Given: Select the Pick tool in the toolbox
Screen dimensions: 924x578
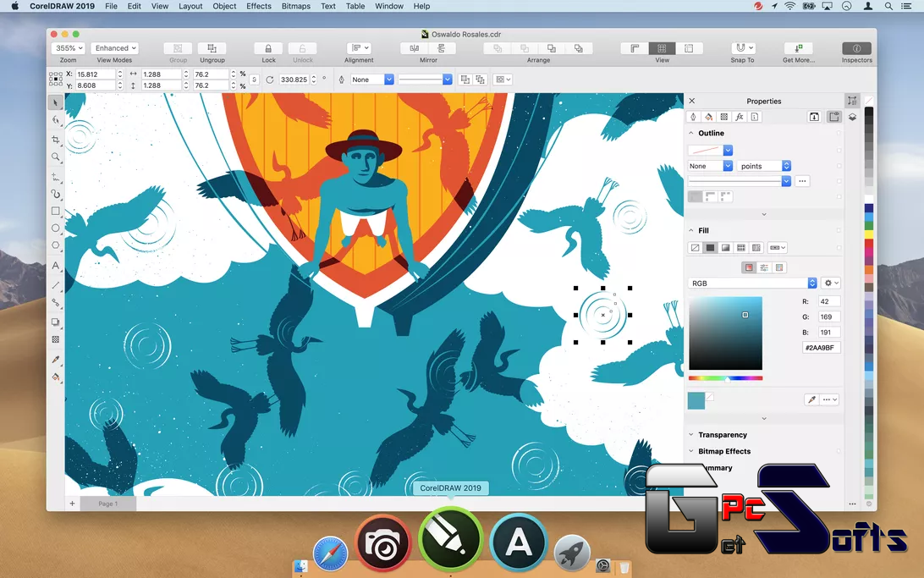Looking at the screenshot, I should point(55,102).
